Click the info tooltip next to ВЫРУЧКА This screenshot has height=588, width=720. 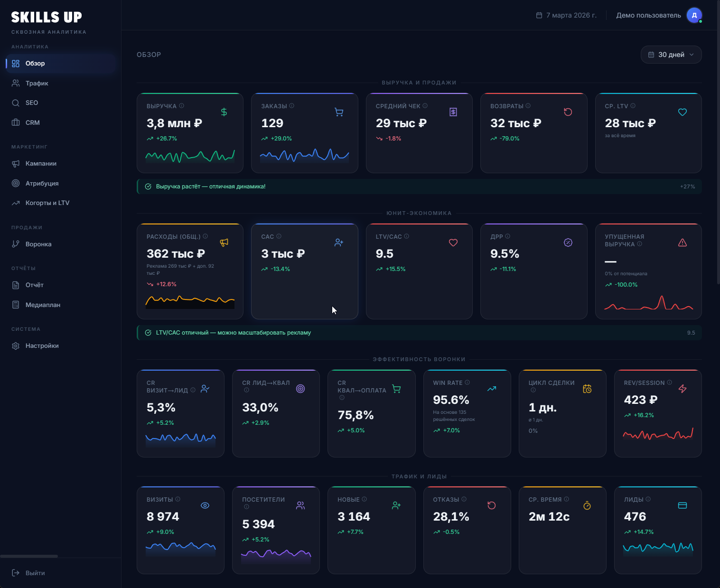(x=183, y=106)
